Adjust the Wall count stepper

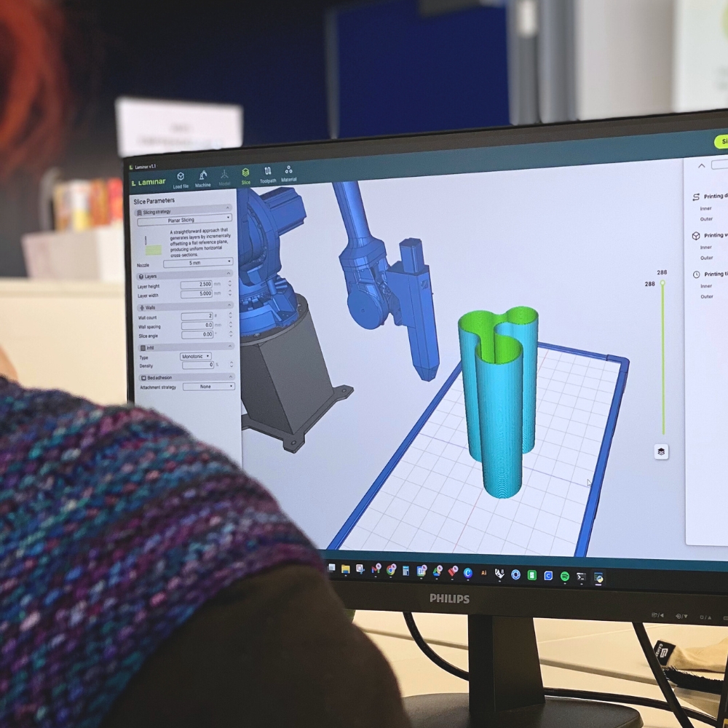point(230,314)
